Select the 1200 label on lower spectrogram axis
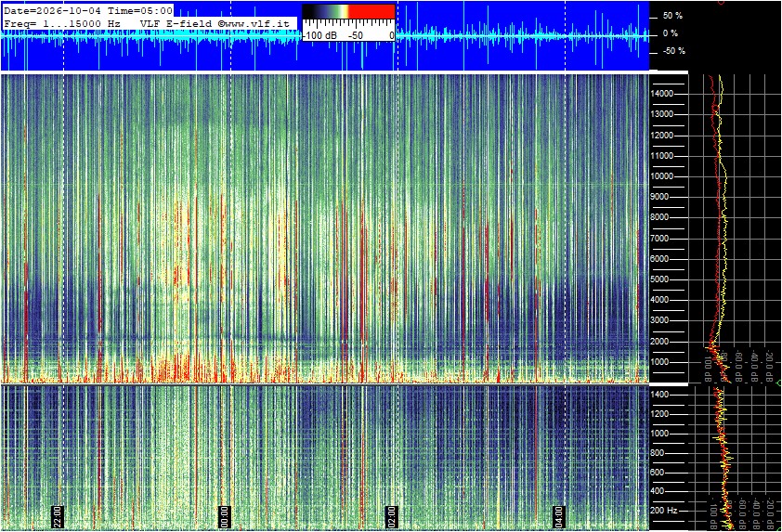 click(659, 414)
